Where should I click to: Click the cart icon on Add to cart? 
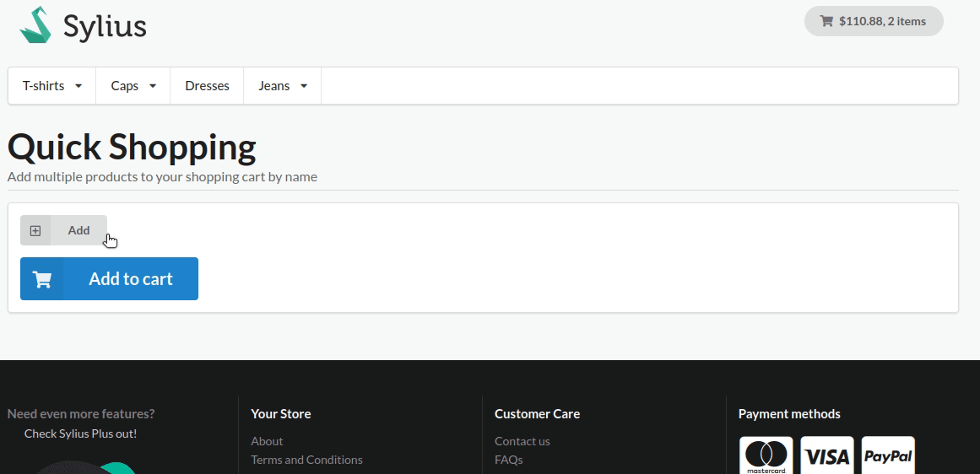click(x=42, y=279)
